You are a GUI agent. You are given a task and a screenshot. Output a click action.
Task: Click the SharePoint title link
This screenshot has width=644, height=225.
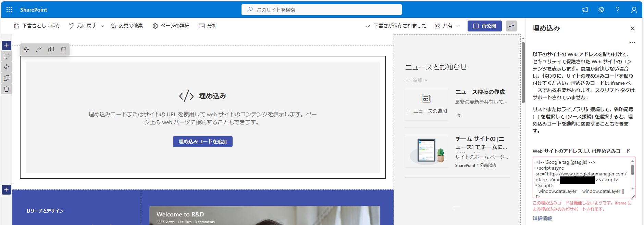tap(34, 10)
